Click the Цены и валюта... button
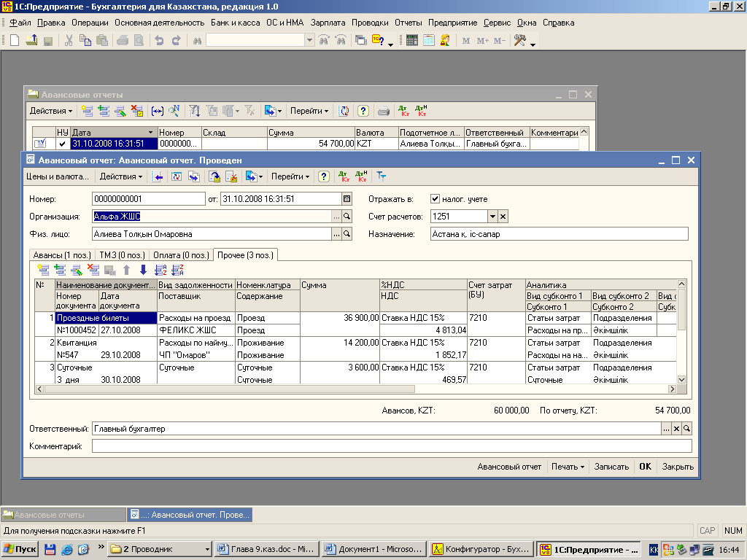 click(x=58, y=176)
